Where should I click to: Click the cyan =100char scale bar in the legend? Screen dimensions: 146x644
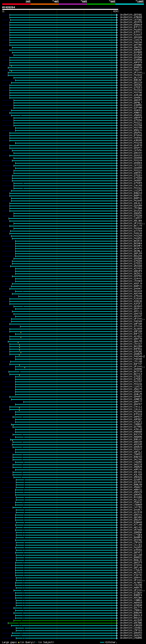pos(102,642)
